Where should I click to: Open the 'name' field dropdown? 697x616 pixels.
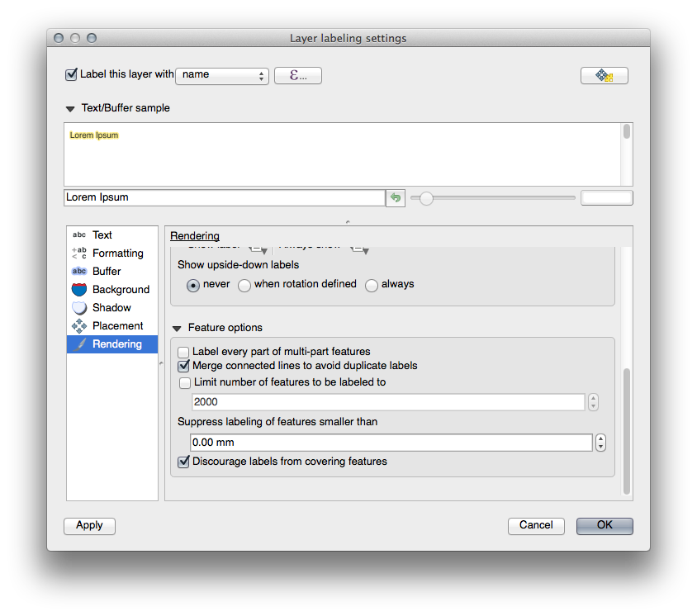pos(222,75)
